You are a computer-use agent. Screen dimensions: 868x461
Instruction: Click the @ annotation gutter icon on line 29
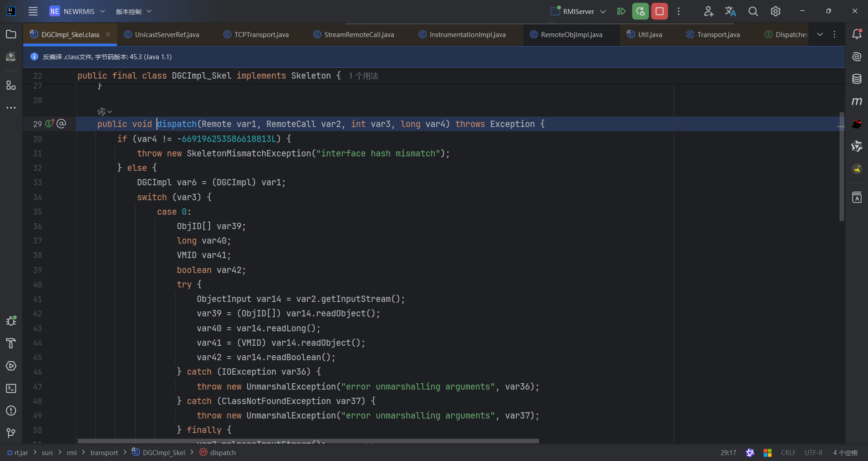pyautogui.click(x=61, y=123)
